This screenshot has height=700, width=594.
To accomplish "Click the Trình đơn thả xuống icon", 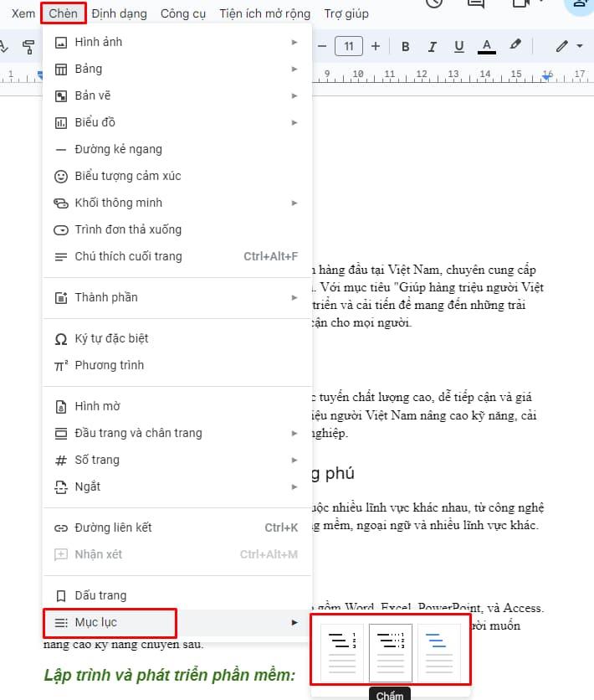I will pos(60,230).
